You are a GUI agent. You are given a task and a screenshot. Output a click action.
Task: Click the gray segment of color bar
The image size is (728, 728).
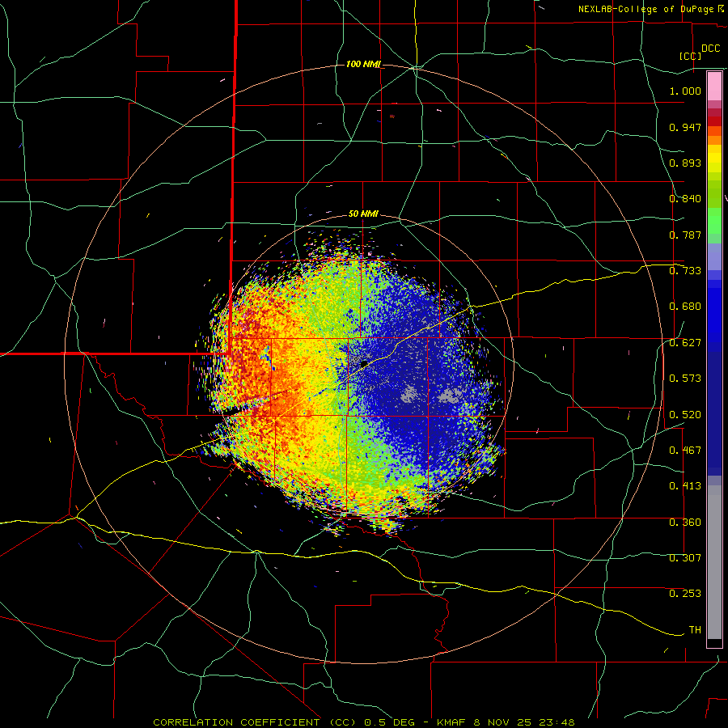coord(714,562)
